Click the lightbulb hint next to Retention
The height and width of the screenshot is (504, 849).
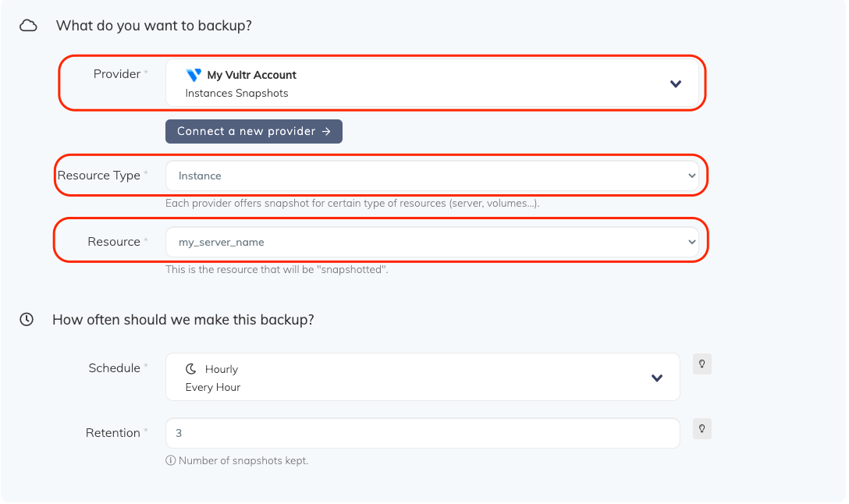click(702, 428)
